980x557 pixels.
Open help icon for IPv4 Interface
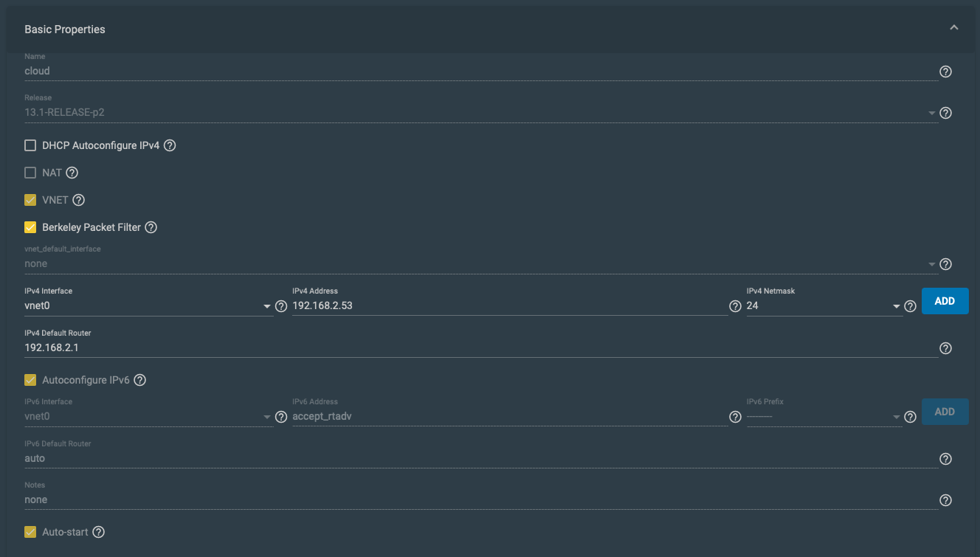(280, 306)
